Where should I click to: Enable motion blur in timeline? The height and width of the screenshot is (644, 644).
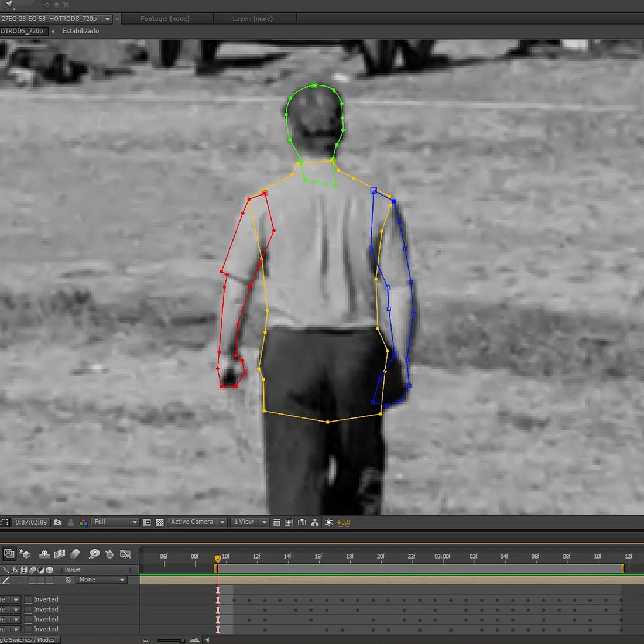(x=75, y=554)
